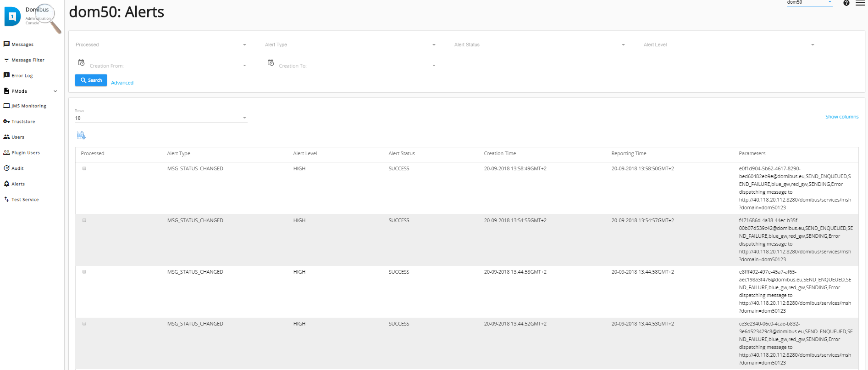The image size is (868, 370).
Task: Click the Domibus logo icon
Action: 12,17
